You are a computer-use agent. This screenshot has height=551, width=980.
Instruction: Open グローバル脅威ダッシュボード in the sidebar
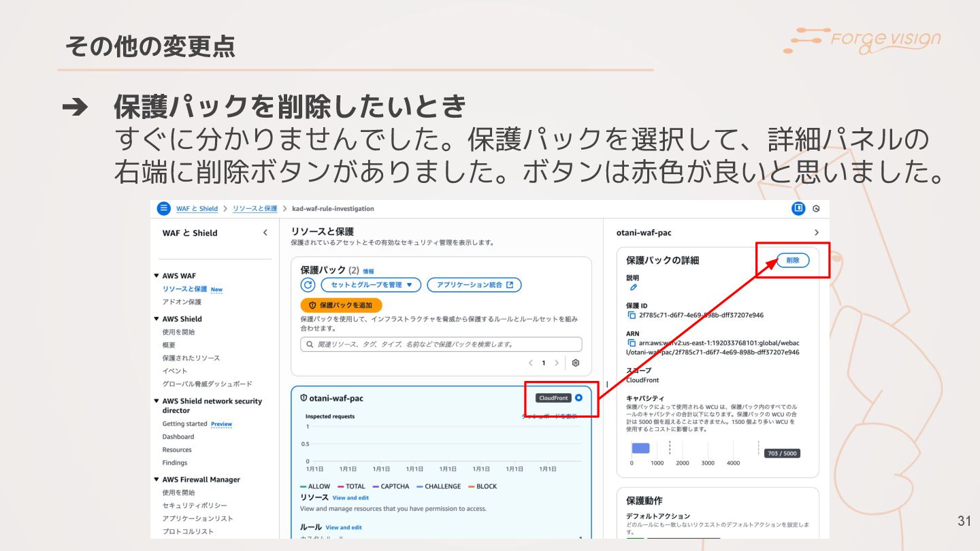point(207,384)
